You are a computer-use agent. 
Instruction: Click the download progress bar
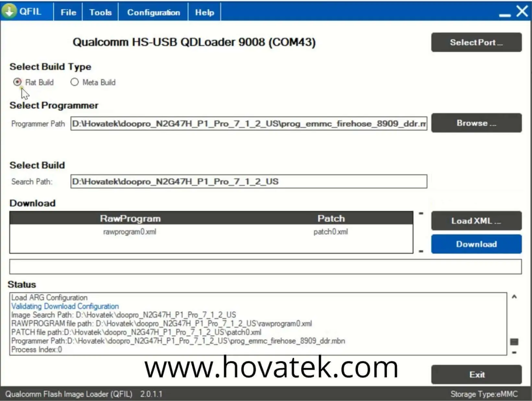[266, 266]
